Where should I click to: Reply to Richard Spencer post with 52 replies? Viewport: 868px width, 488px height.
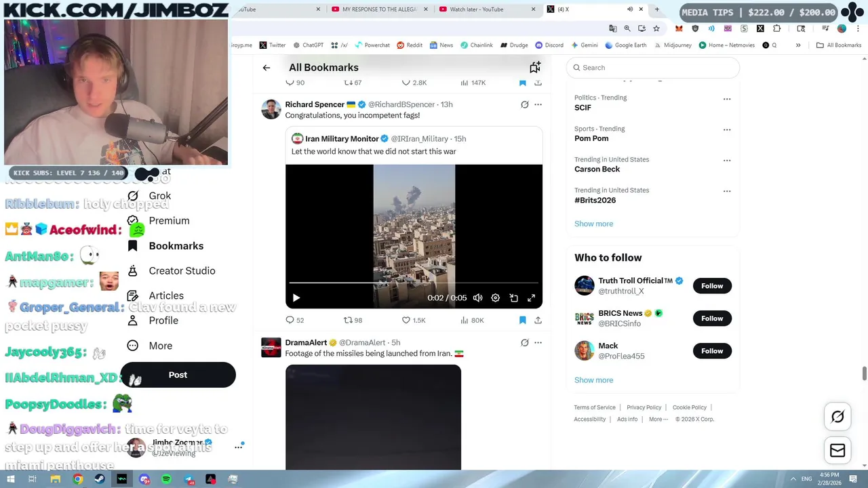(x=295, y=320)
